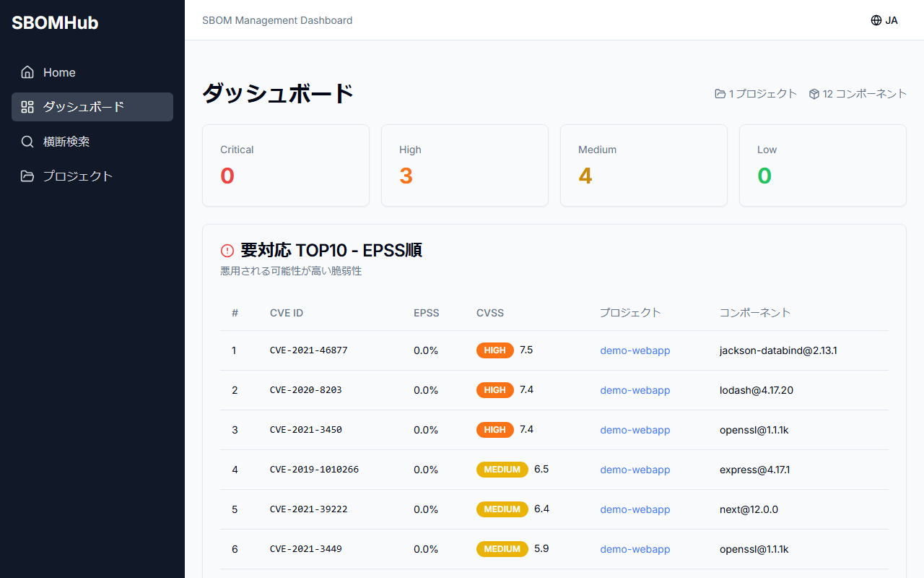Screen dimensions: 924x578
Task: Click the folder icon beside 1 プロジェクト
Action: pyautogui.click(x=720, y=94)
